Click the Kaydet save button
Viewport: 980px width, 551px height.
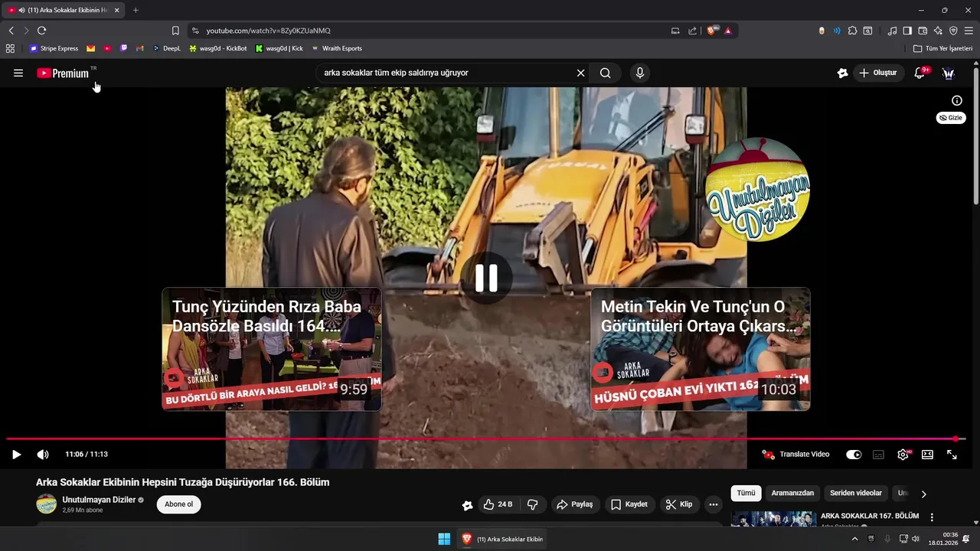(x=629, y=504)
